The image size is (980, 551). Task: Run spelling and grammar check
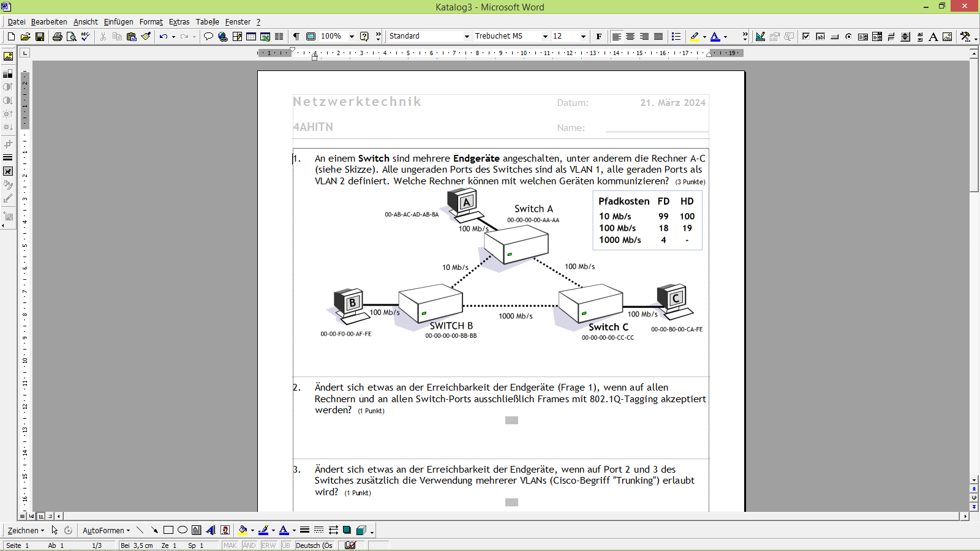click(86, 37)
